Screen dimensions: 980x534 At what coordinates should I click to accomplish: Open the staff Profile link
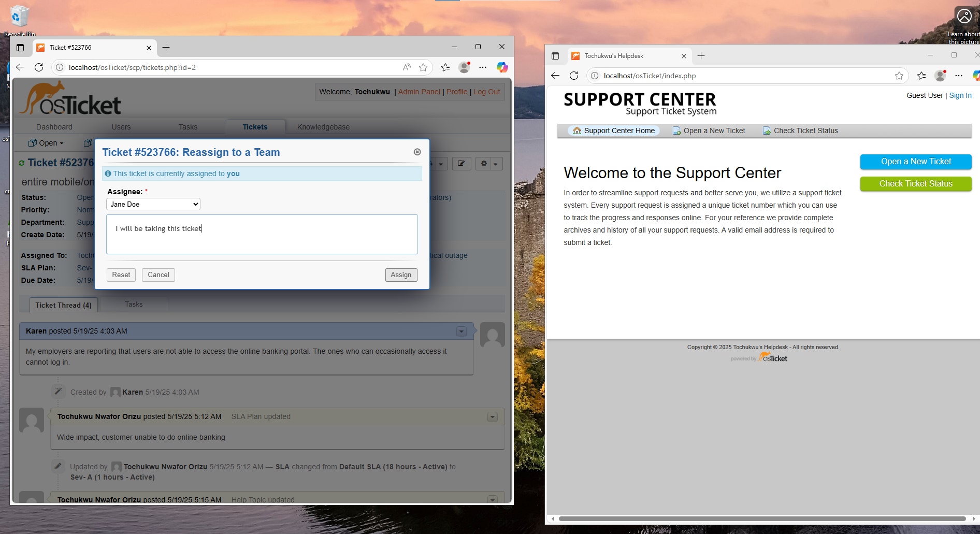coord(457,92)
